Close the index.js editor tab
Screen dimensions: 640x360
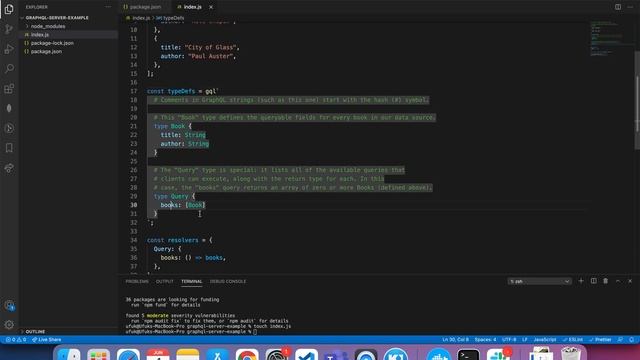211,7
